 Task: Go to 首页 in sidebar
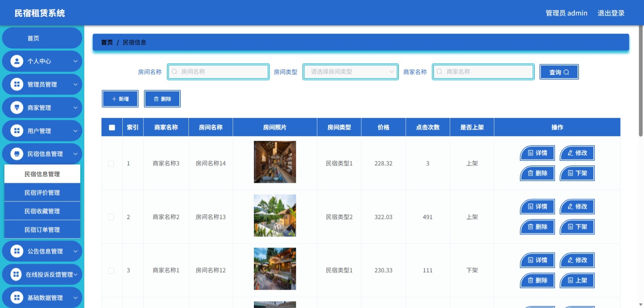click(x=42, y=38)
